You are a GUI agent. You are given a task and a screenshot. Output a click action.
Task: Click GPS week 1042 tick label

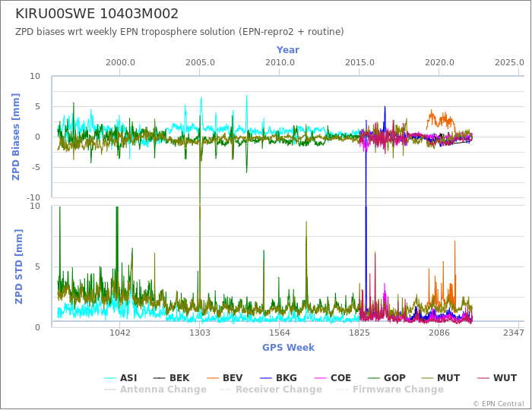[120, 333]
